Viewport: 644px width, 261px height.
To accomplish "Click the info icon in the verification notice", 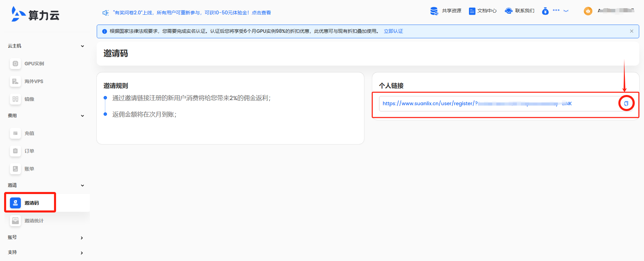I will click(105, 31).
